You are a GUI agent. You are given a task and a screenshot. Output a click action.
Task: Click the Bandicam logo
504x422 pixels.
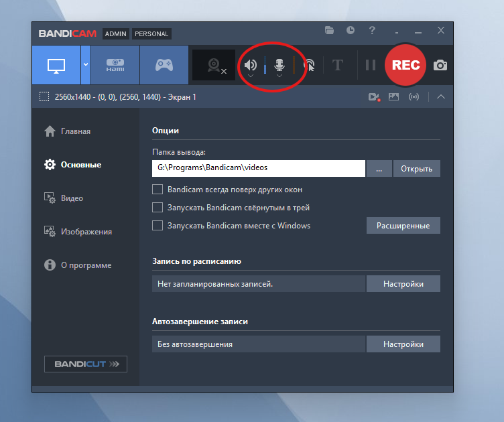pos(68,33)
